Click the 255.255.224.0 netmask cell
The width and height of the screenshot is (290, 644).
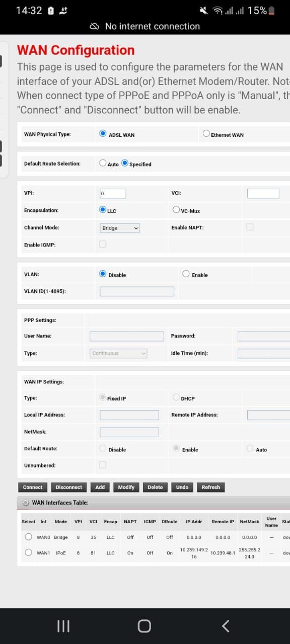click(x=250, y=553)
